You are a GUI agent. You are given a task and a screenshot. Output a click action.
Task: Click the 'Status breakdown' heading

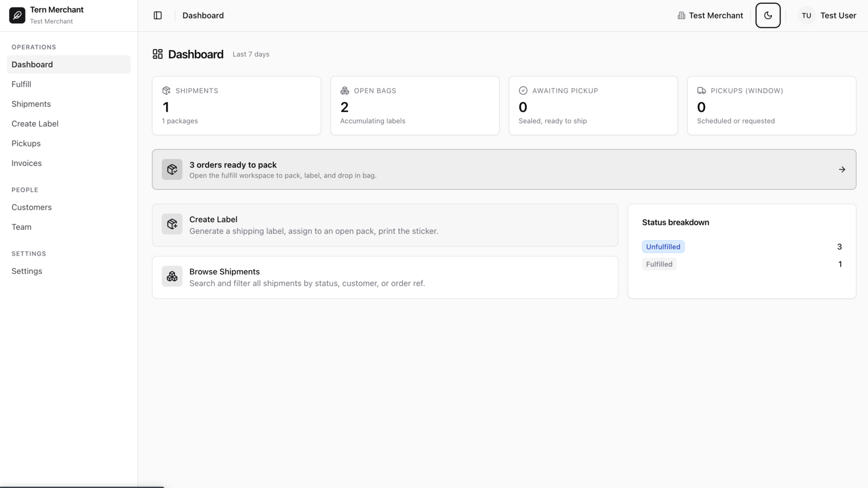point(675,222)
